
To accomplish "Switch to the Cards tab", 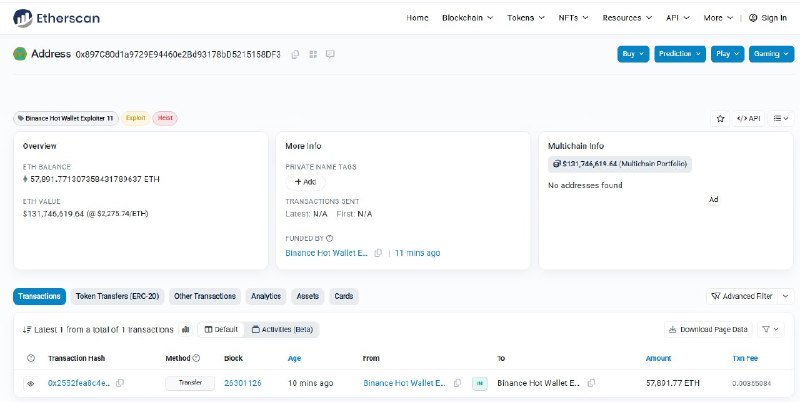I will click(x=344, y=296).
